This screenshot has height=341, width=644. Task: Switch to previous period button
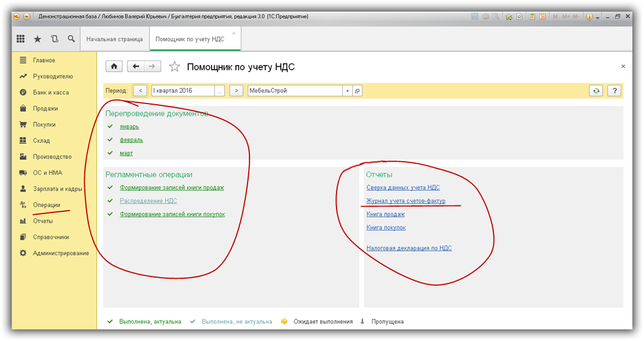tap(140, 91)
